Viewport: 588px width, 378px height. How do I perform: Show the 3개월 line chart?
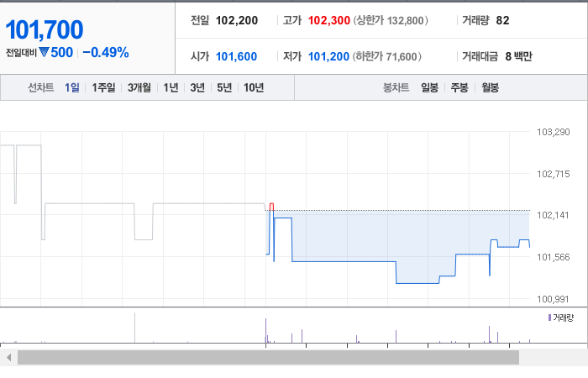click(x=139, y=87)
